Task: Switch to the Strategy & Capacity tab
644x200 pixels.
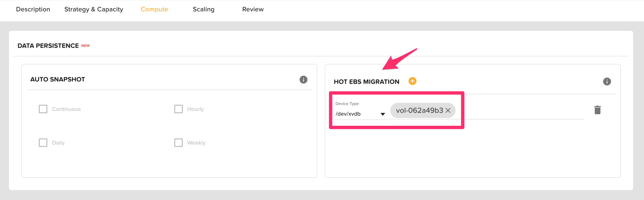Action: coord(94,9)
